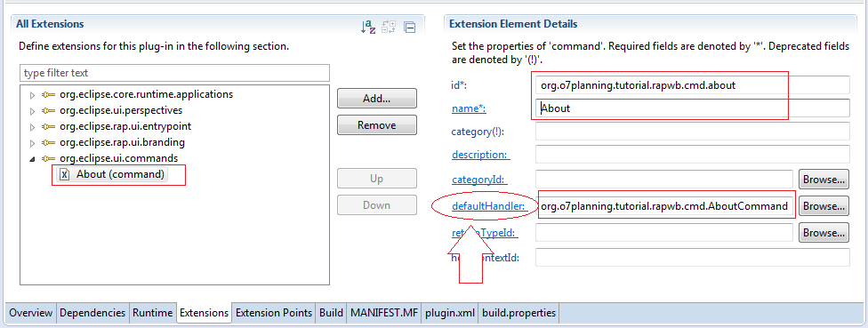Click the category(!) input field
This screenshot has height=328, width=868.
[x=693, y=131]
